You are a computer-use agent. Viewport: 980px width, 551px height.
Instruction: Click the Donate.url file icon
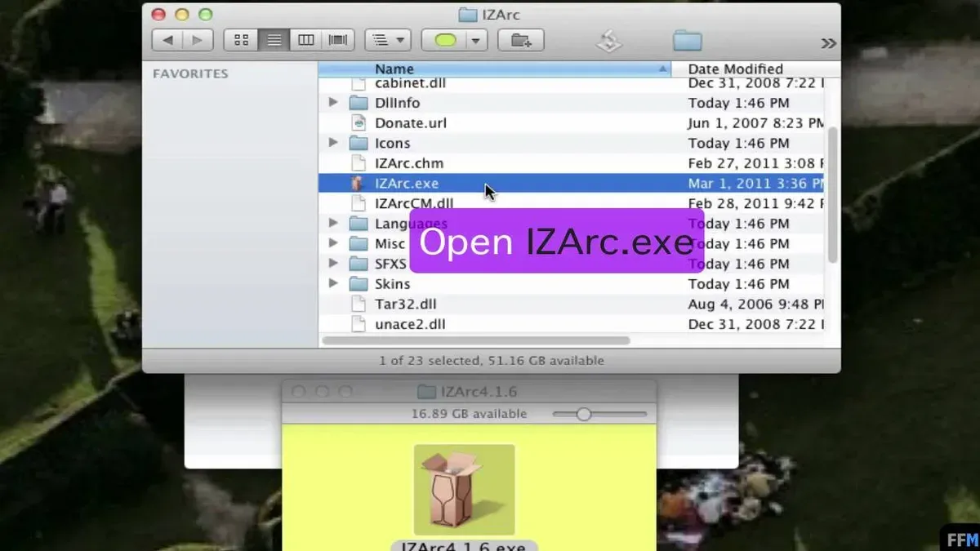tap(359, 123)
